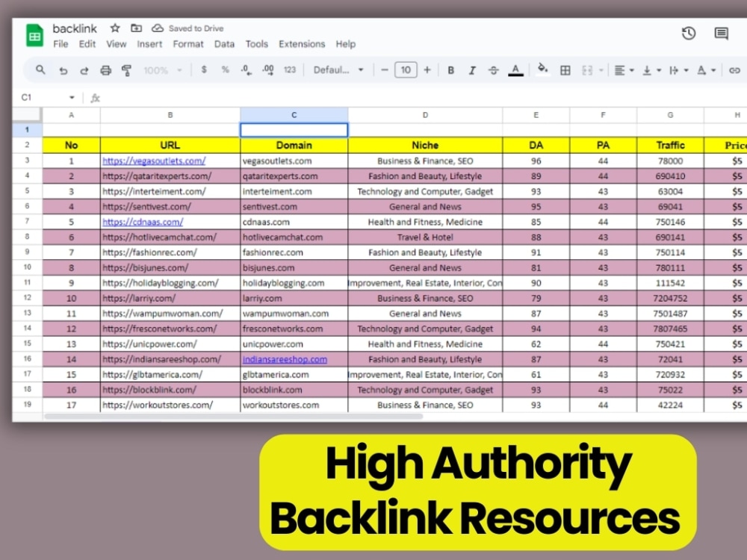Open the Extensions menu
The height and width of the screenshot is (560, 747).
coord(302,44)
